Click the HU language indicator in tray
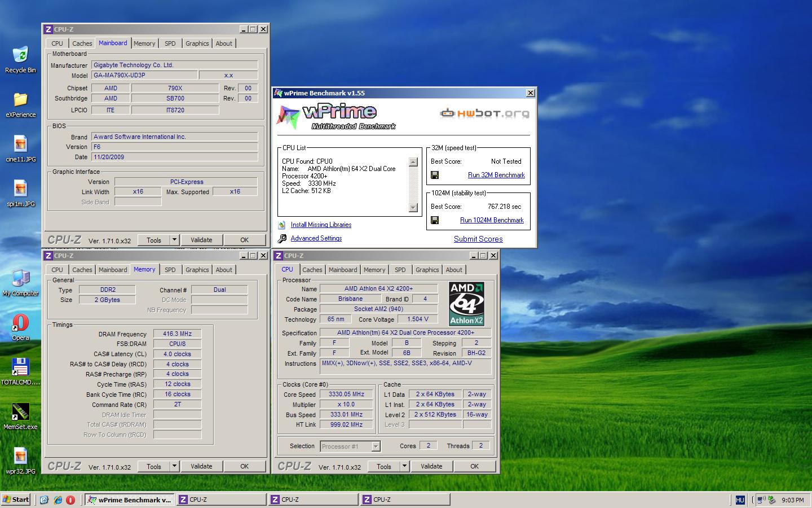The width and height of the screenshot is (812, 508). 740,500
